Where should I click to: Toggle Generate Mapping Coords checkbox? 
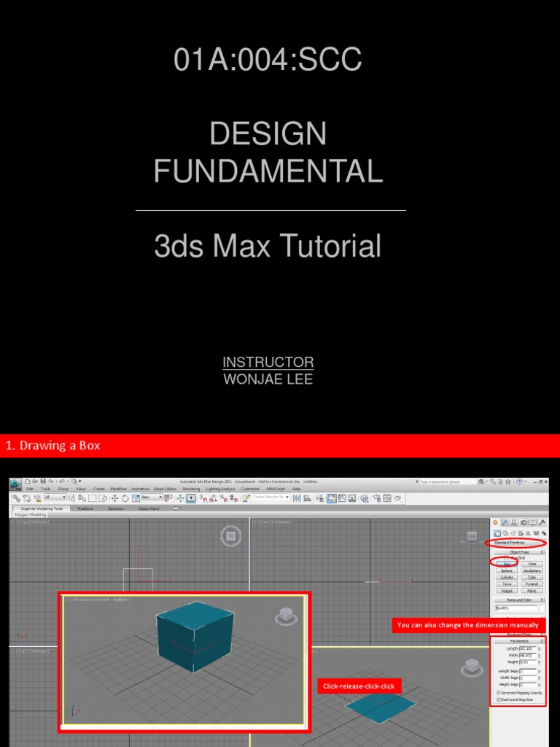pos(498,692)
